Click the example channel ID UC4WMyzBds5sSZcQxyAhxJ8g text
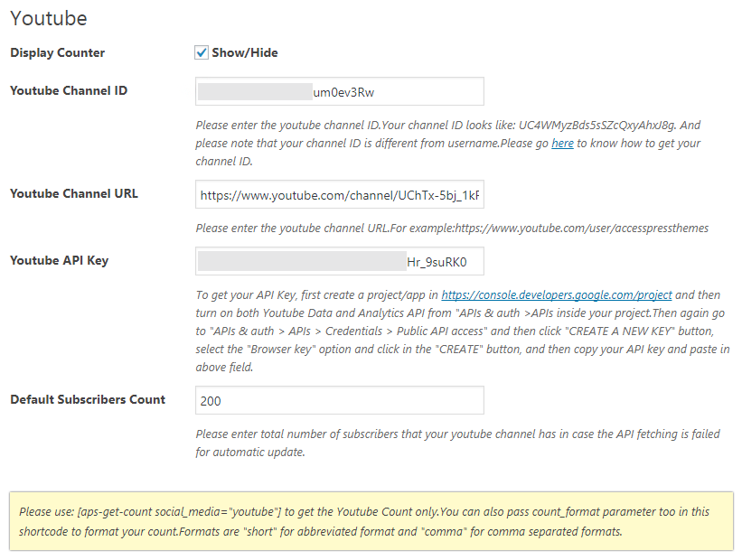 [597, 126]
